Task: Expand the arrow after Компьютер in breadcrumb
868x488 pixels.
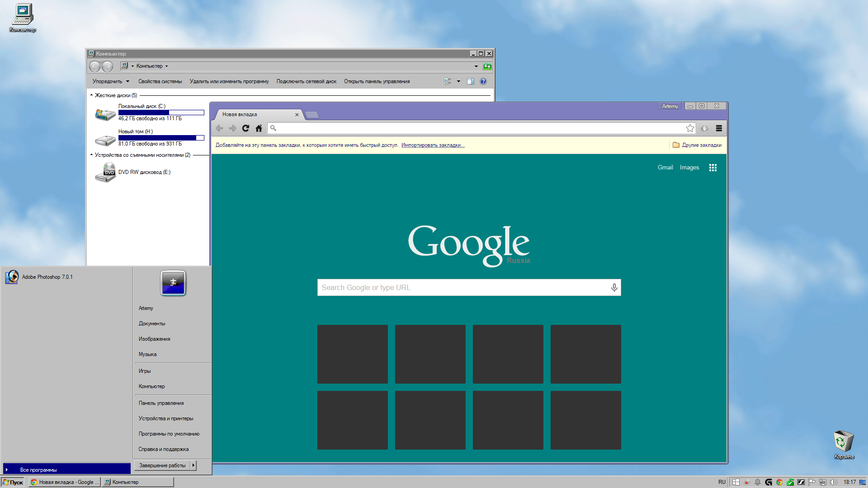Action: tap(166, 66)
